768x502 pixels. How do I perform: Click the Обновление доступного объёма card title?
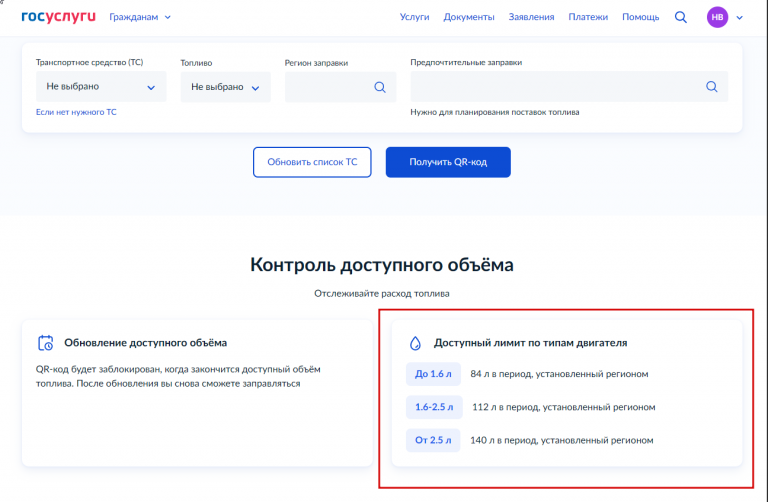145,343
